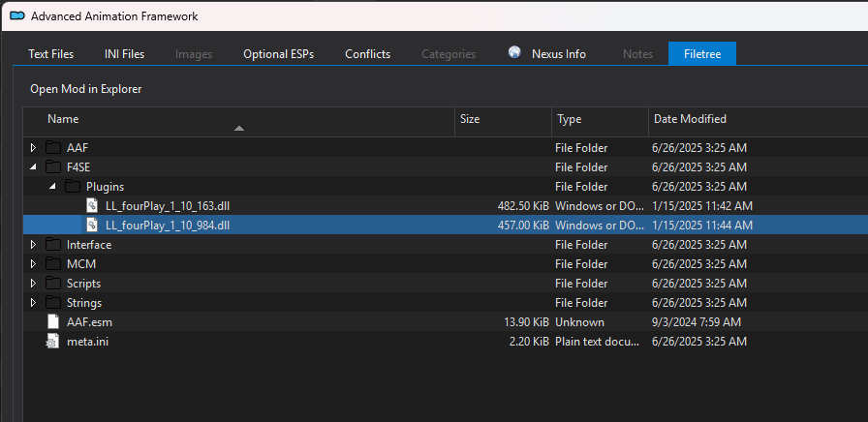Open the Optional ESPs tab
868x422 pixels.
tap(278, 53)
